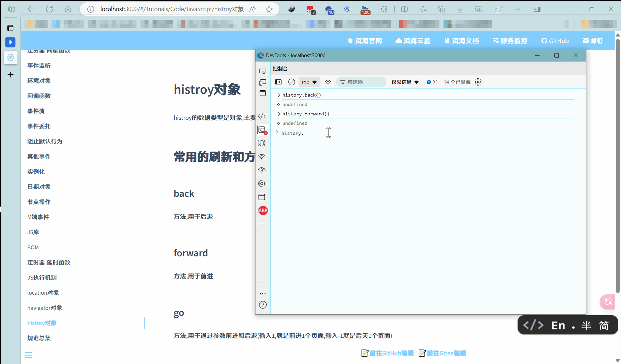Open the DevTools help question icon
621x364 pixels.
(x=263, y=305)
